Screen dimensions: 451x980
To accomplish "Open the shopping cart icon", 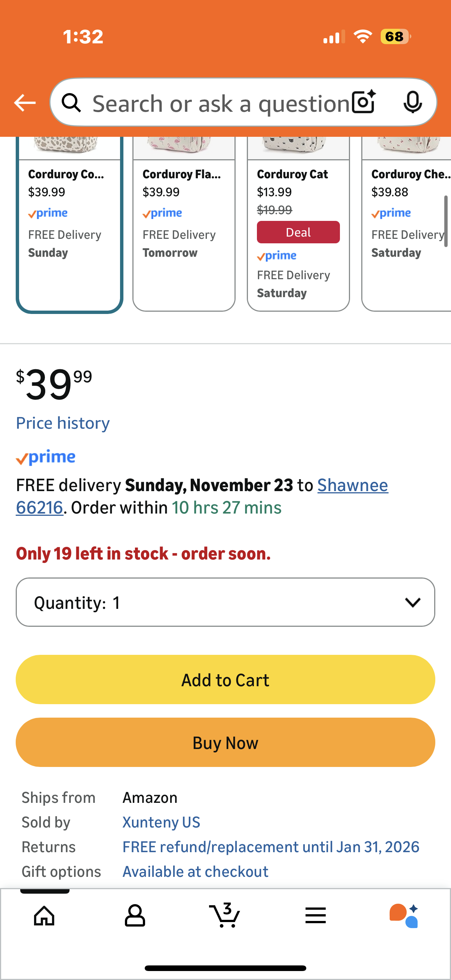I will (x=225, y=915).
